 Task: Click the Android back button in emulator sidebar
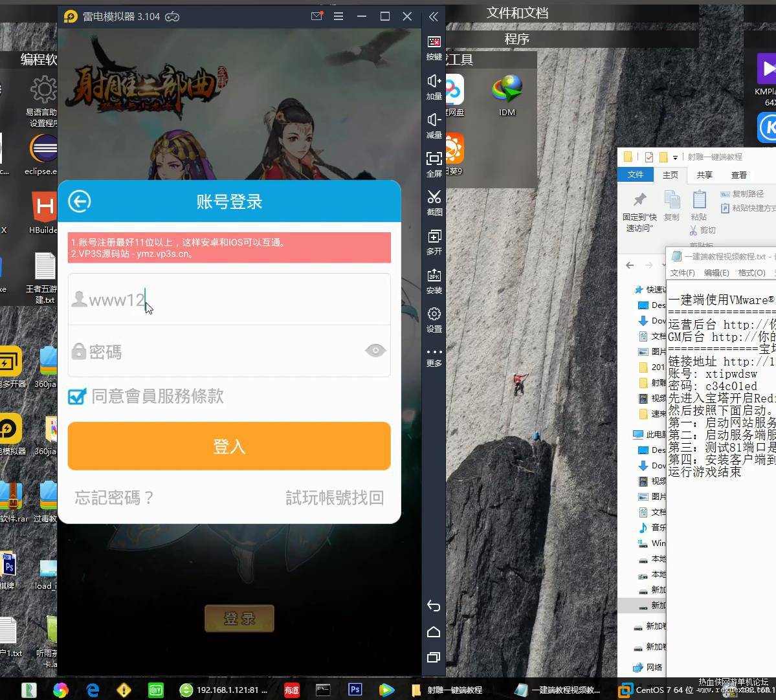pyautogui.click(x=434, y=606)
